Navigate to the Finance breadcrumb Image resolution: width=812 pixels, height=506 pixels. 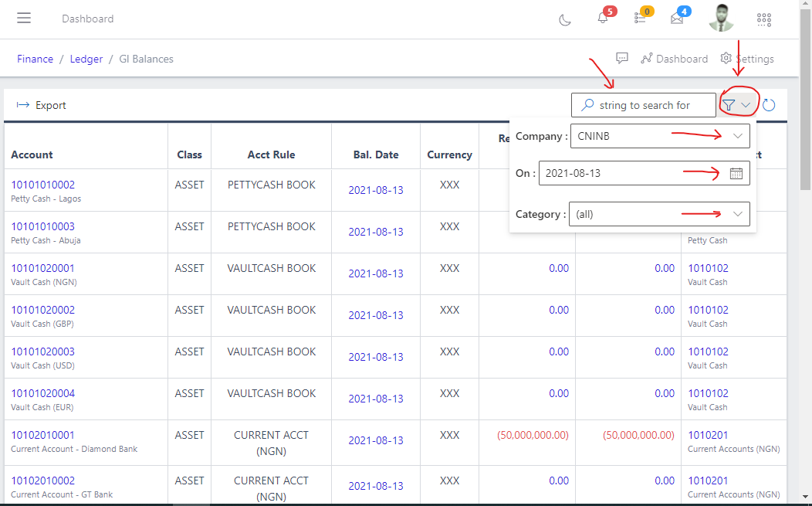point(35,58)
